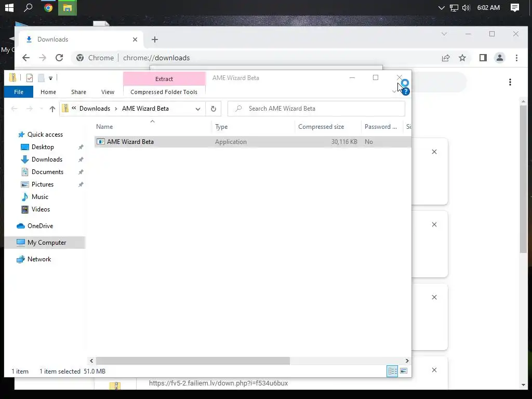532x399 pixels.
Task: Open the taskbar clock showing 6:02 AM
Action: tap(488, 7)
